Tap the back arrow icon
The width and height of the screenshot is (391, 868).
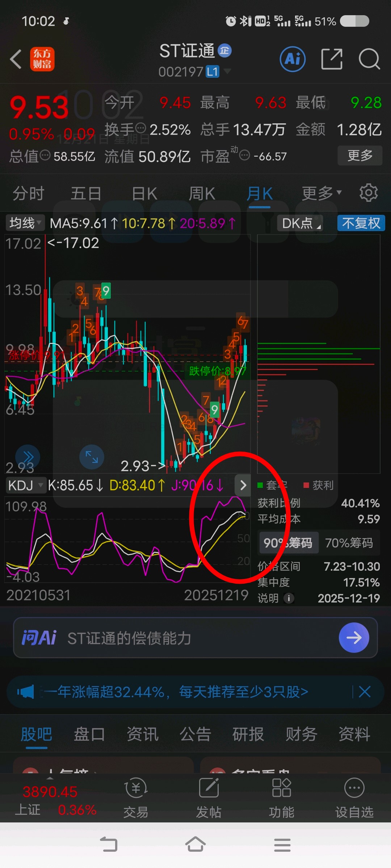pyautogui.click(x=16, y=59)
